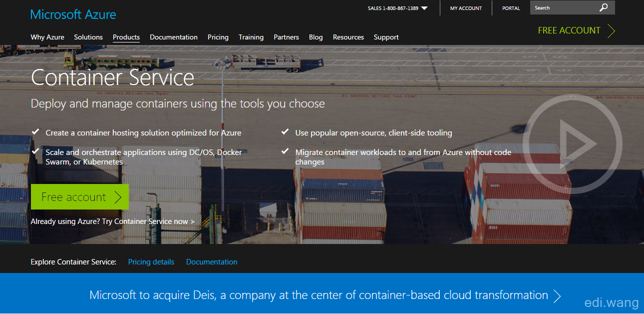Click 'Scale and orchestrate applications' text
This screenshot has height=314, width=644.
click(144, 157)
